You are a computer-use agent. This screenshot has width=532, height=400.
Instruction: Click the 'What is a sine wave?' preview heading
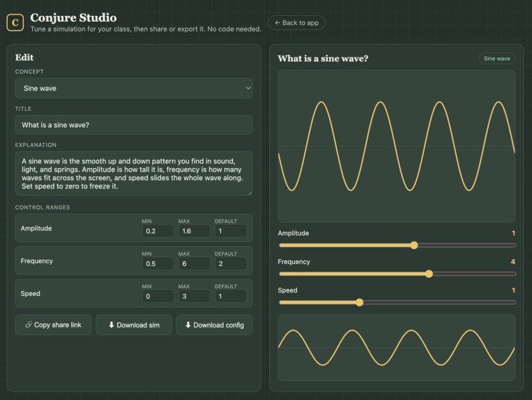tap(323, 59)
